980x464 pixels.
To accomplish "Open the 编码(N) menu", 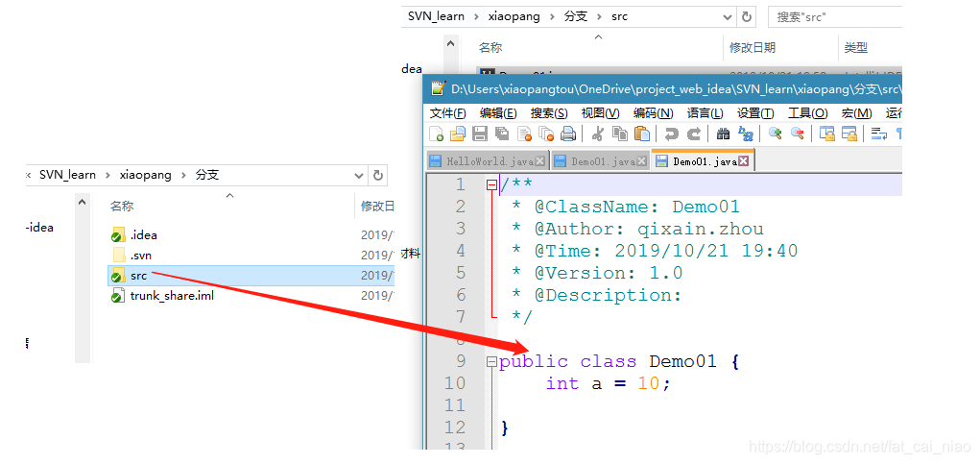I will (653, 113).
